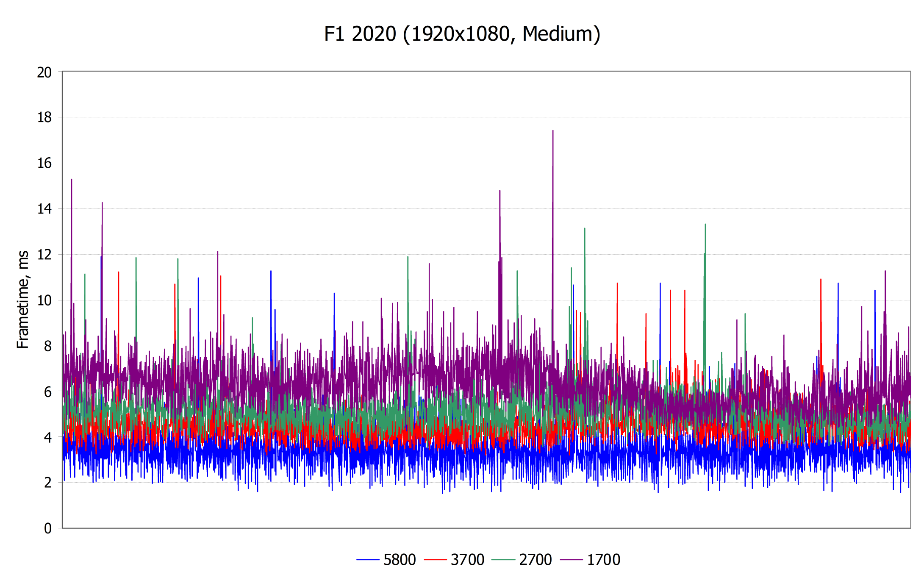
Task: Select the 3700 legend label
Action: (x=467, y=560)
